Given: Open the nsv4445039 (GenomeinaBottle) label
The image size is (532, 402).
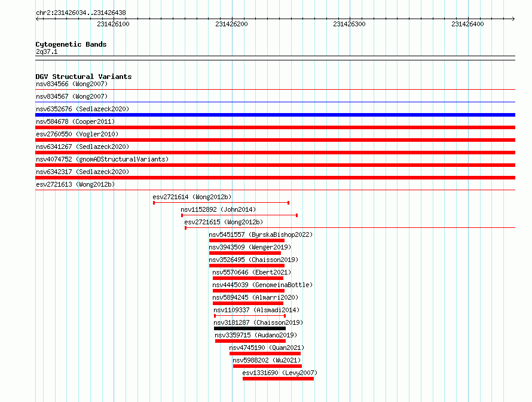Looking at the screenshot, I should (262, 285).
